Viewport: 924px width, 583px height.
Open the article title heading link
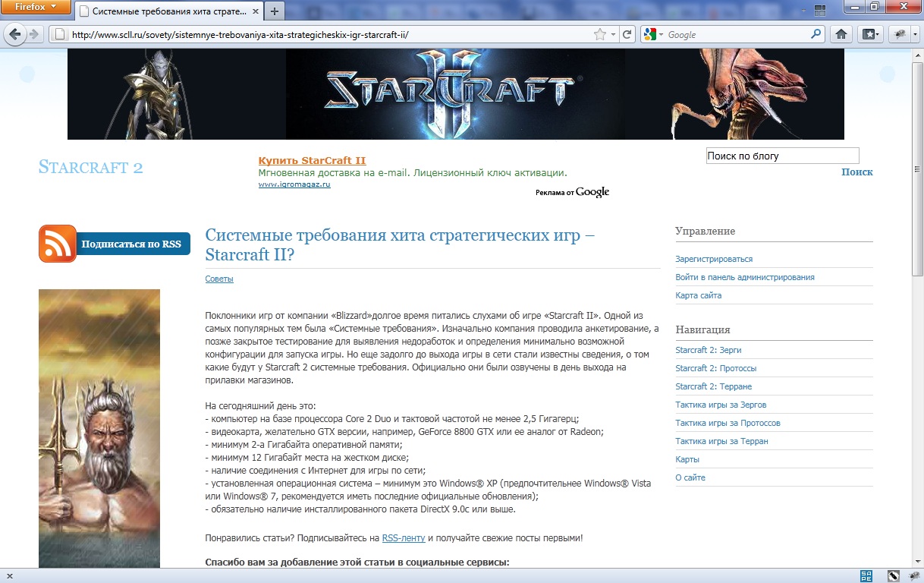pyautogui.click(x=400, y=244)
